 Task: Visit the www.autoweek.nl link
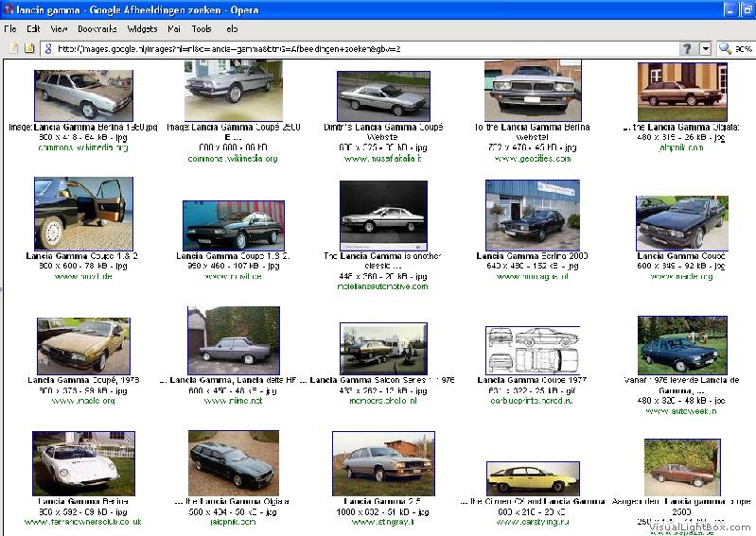pos(681,411)
